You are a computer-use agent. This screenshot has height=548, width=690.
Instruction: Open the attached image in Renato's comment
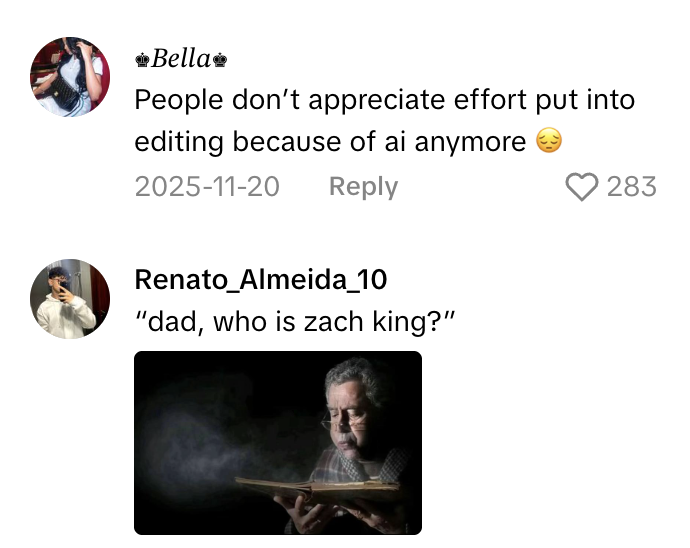click(278, 442)
